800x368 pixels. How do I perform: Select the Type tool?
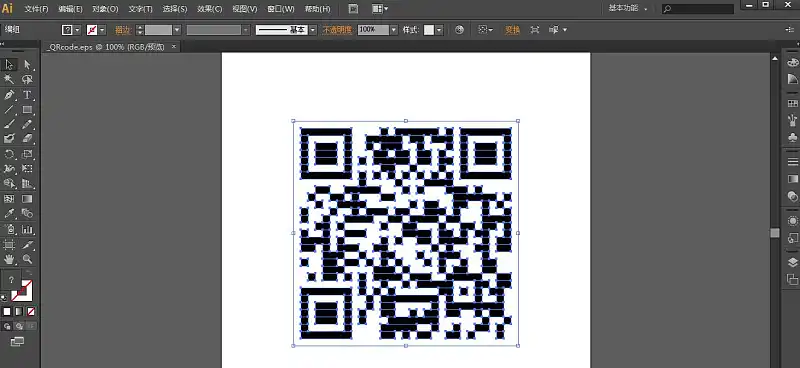pos(27,95)
